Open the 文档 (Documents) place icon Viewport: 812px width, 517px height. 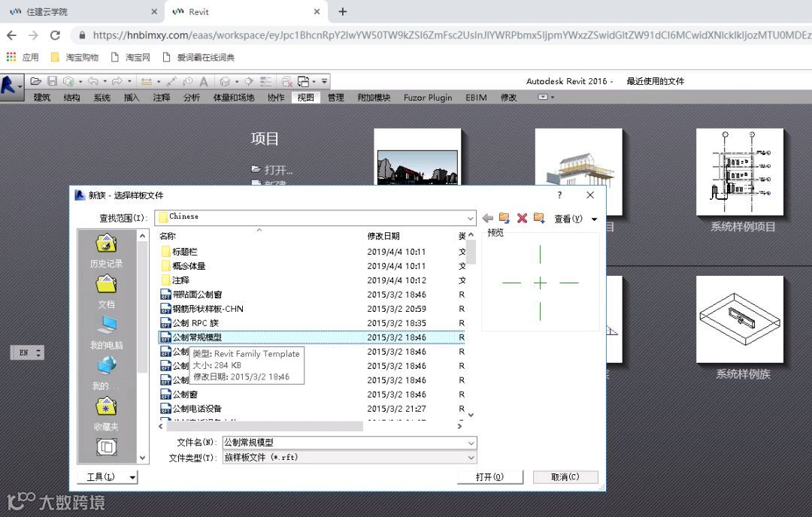[106, 292]
